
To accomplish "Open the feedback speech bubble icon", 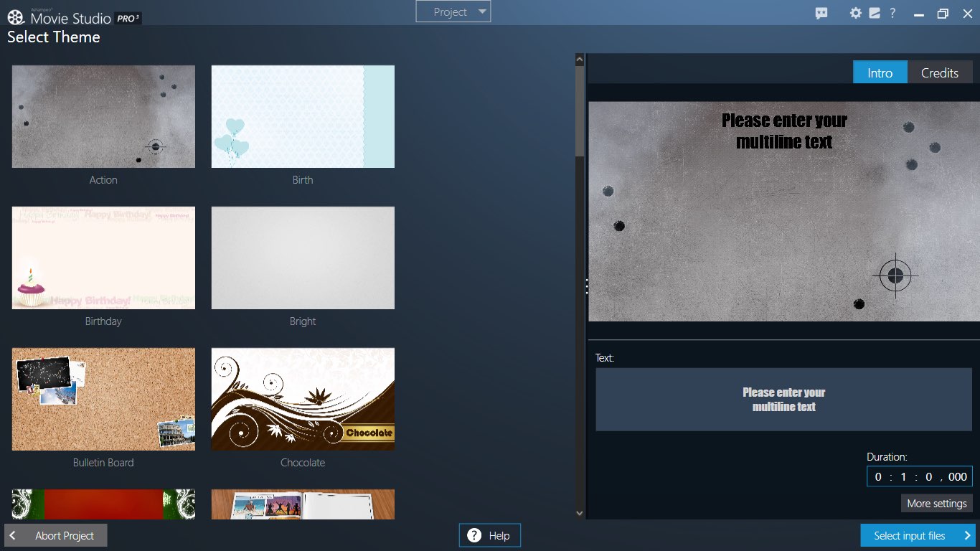I will pos(821,13).
